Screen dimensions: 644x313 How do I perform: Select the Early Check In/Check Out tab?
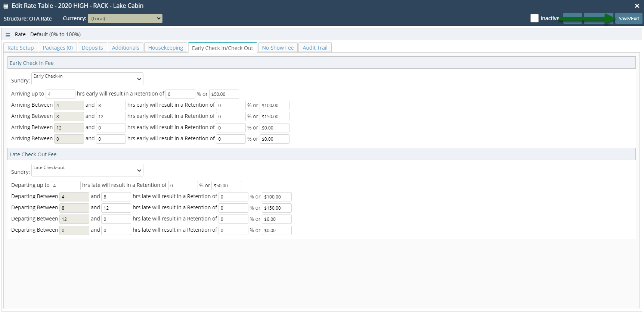[x=223, y=48]
